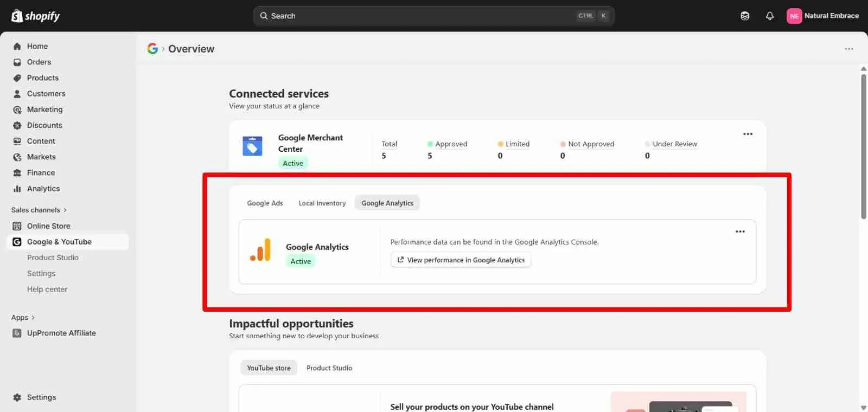Open Analytics in the left sidebar

[x=43, y=189]
